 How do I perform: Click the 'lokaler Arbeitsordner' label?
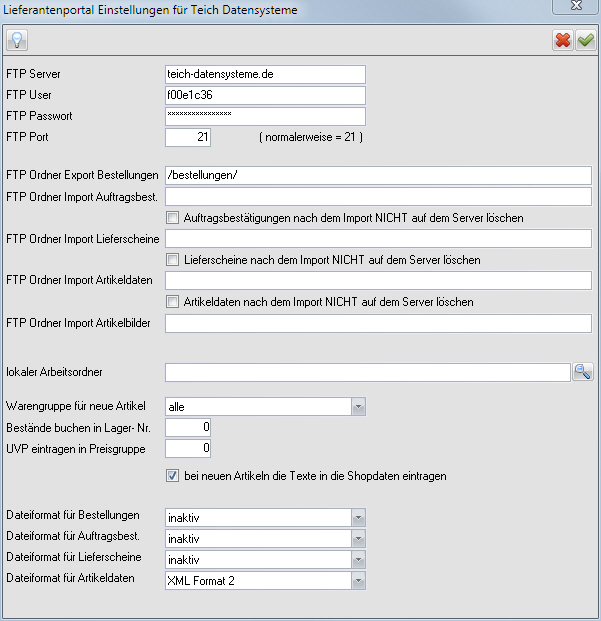[54, 372]
